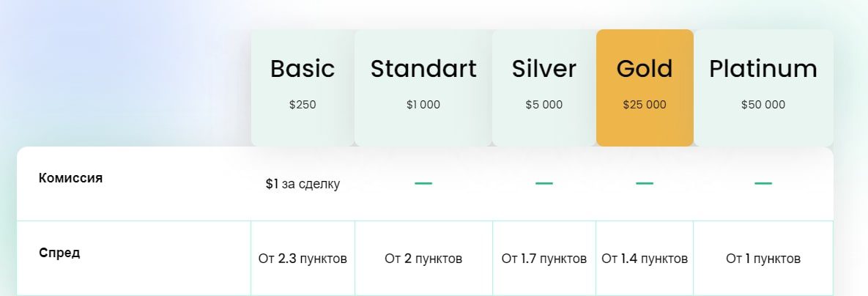
Task: Click the Комиссия row label
Action: pyautogui.click(x=71, y=178)
